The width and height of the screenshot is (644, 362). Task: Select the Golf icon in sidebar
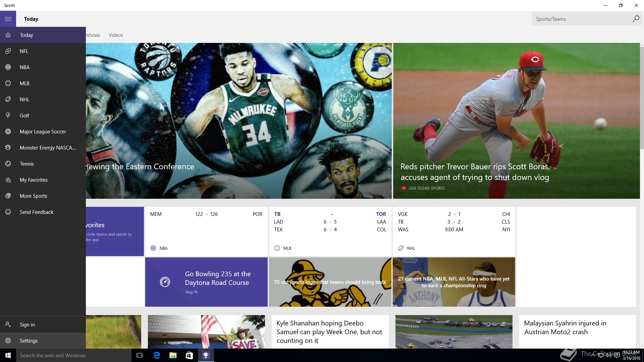pos(8,116)
